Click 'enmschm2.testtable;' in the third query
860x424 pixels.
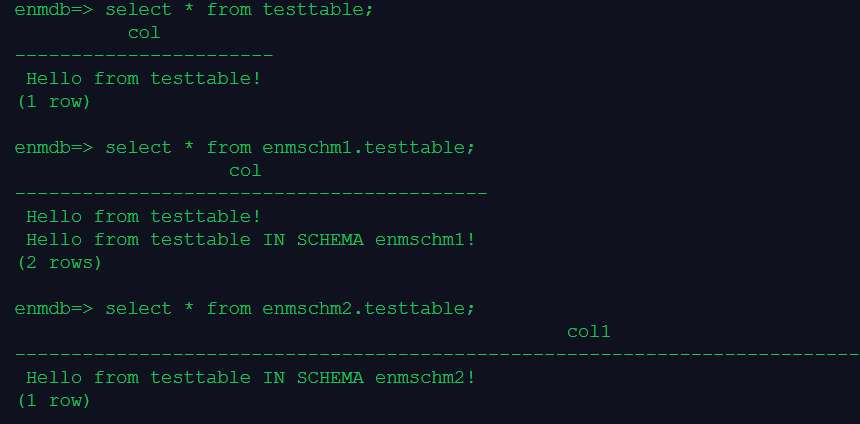click(x=369, y=309)
